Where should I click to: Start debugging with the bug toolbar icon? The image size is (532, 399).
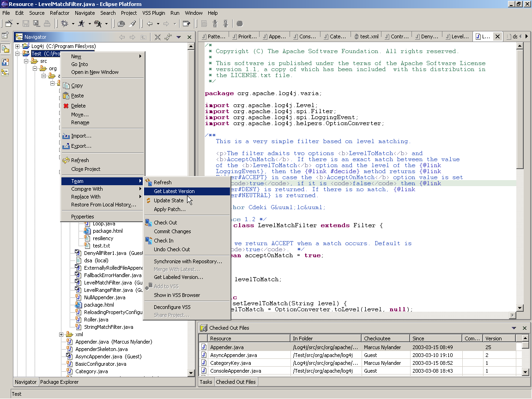[65, 24]
